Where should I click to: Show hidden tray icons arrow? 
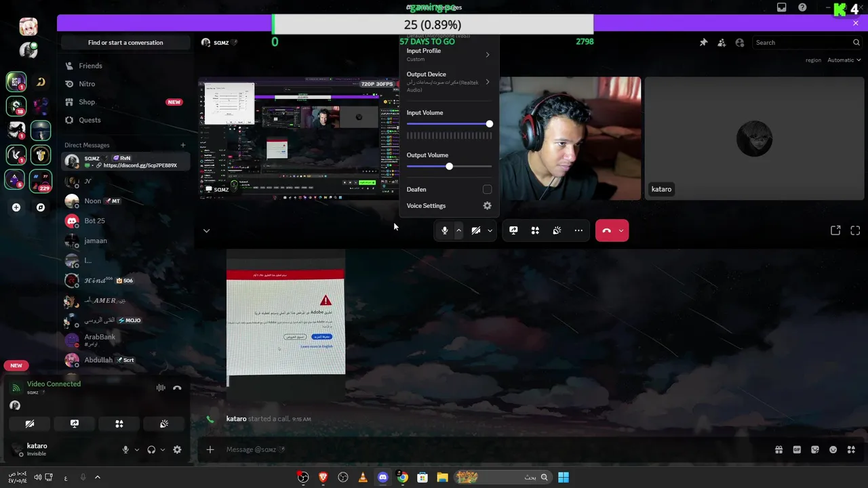coord(97,477)
